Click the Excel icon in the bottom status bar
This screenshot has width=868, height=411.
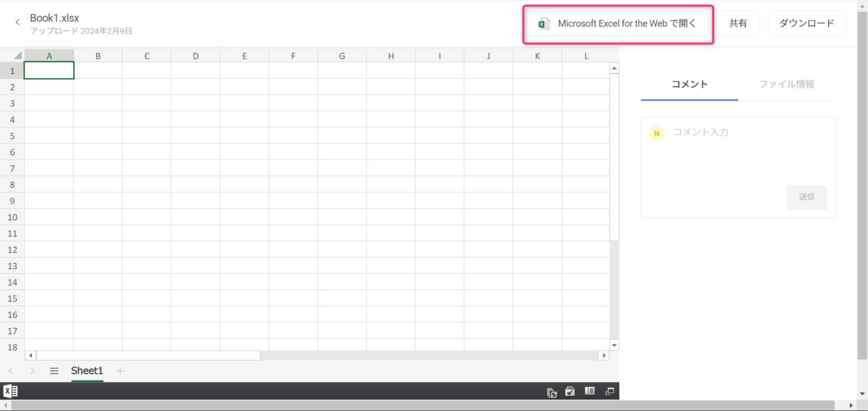coord(10,391)
